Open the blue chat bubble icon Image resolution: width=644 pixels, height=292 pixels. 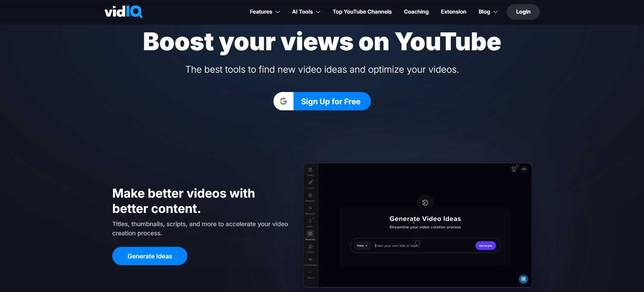[x=524, y=279]
